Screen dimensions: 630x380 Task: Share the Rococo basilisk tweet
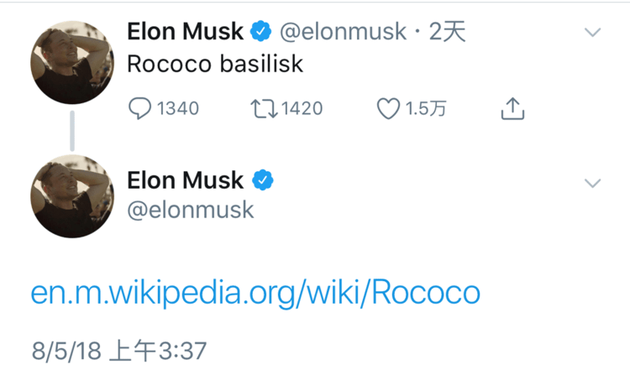[513, 108]
